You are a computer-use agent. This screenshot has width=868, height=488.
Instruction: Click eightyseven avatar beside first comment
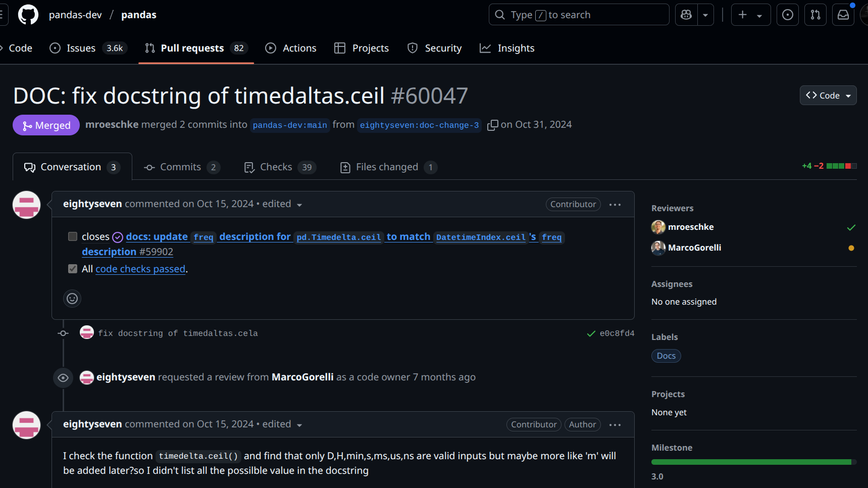[26, 205]
